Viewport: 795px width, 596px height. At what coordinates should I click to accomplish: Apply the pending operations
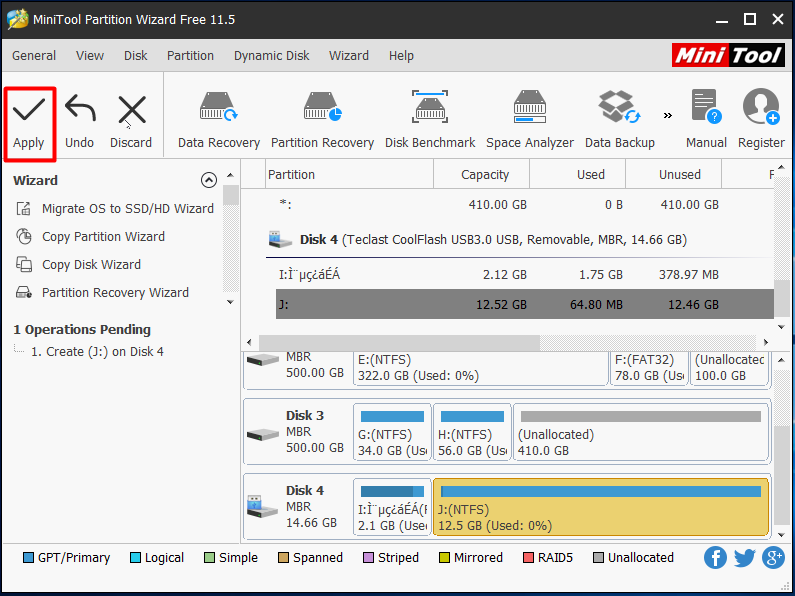29,124
